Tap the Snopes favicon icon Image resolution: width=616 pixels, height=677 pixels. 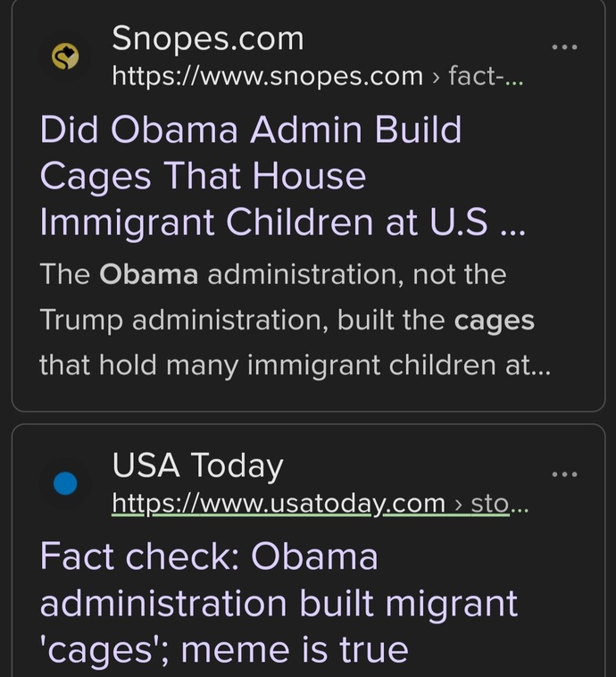(x=65, y=56)
